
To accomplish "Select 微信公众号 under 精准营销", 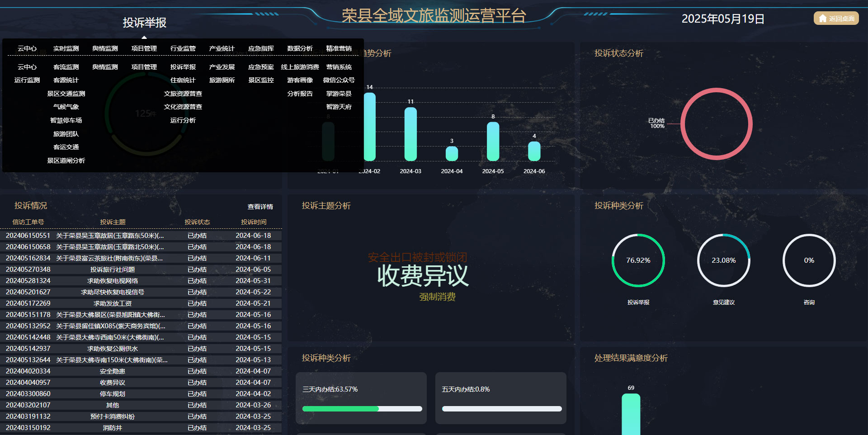I will 339,80.
